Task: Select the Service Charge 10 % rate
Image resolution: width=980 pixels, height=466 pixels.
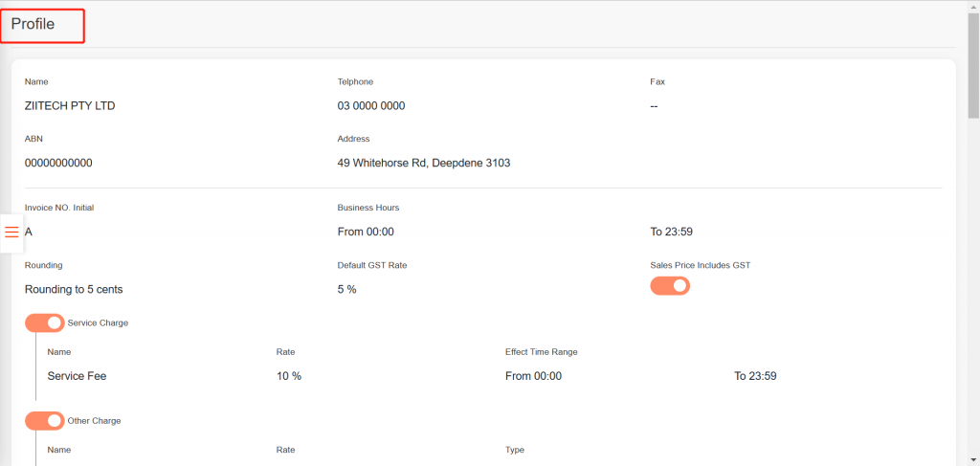Action: pos(289,376)
